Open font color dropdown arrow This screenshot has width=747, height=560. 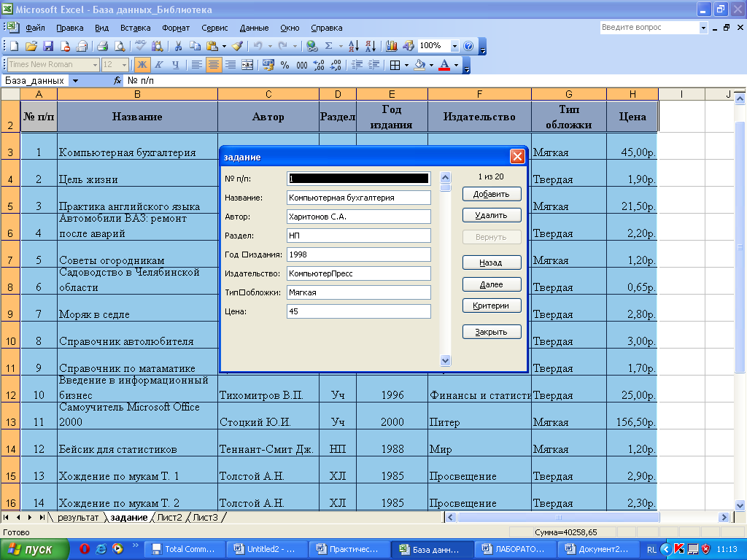point(456,65)
